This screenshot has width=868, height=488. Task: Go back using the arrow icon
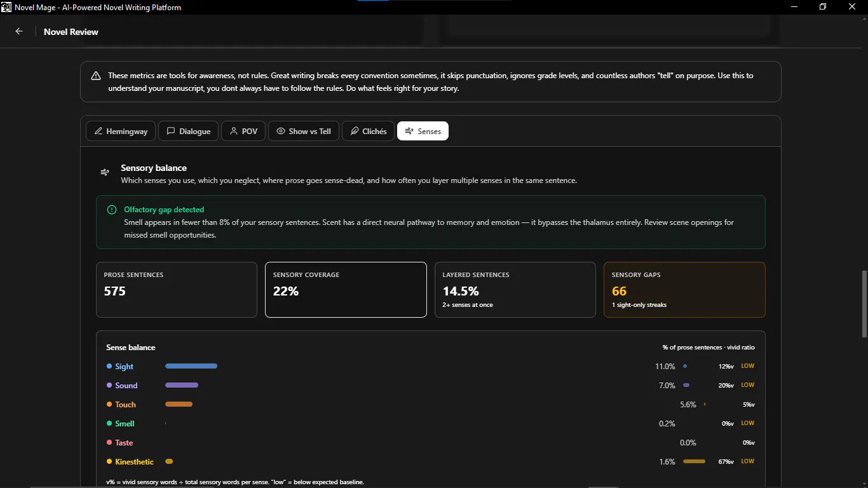[19, 31]
